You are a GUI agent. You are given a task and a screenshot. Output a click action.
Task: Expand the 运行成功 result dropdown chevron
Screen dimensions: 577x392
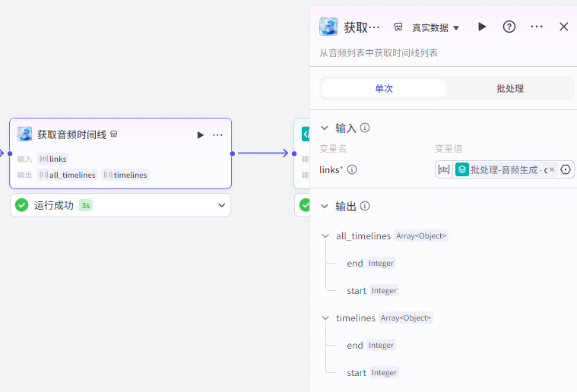pos(221,205)
